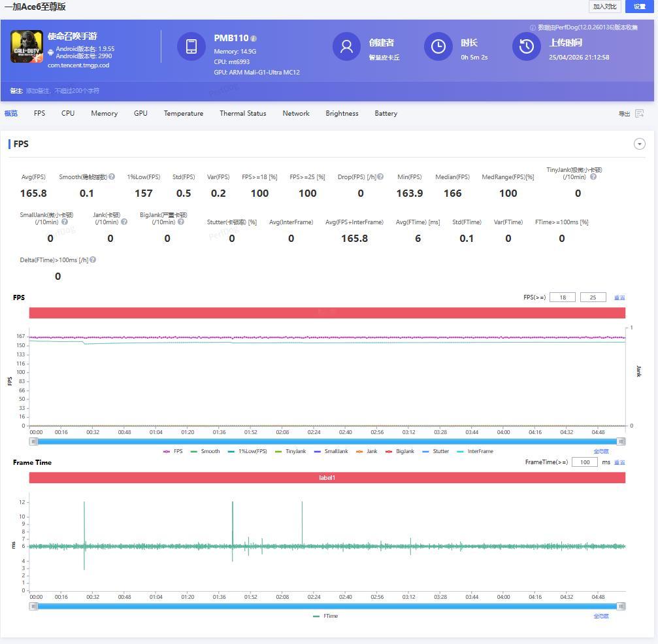Toggle the FPS series in chart legend
This screenshot has height=644, width=658.
pos(173,451)
